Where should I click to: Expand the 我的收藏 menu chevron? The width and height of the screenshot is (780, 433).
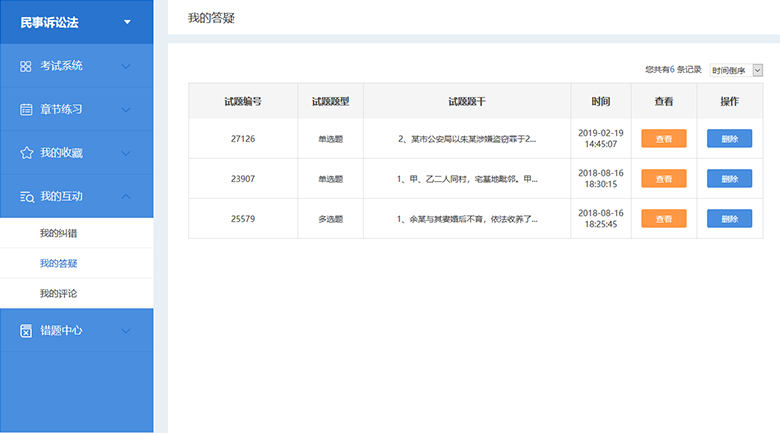point(126,153)
